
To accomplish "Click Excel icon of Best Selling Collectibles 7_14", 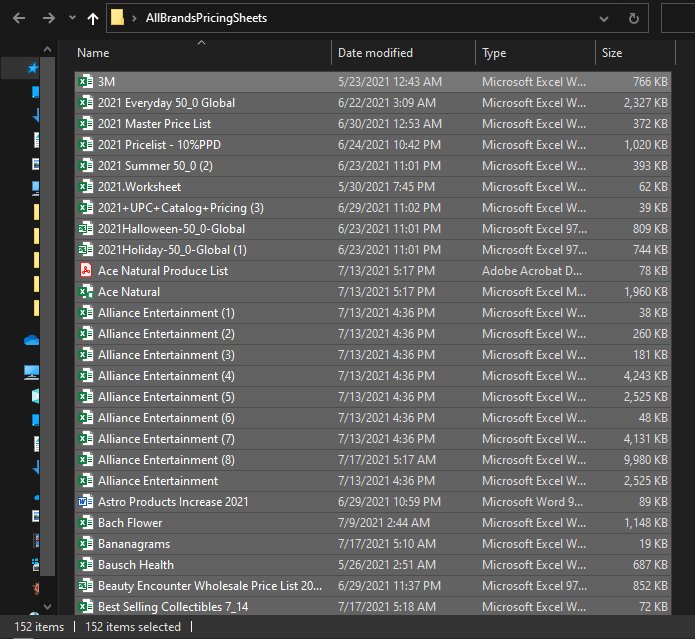I will point(86,606).
